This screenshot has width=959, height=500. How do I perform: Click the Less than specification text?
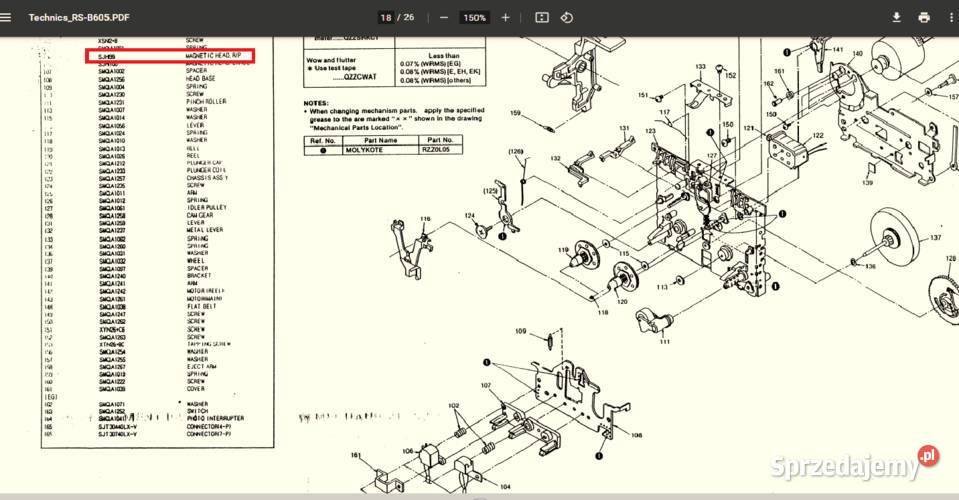444,56
